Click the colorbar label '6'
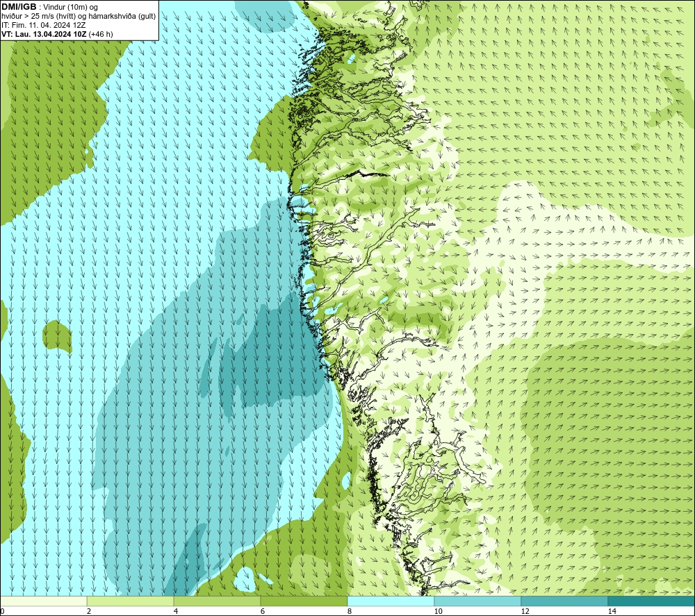695x616 pixels. [x=263, y=611]
